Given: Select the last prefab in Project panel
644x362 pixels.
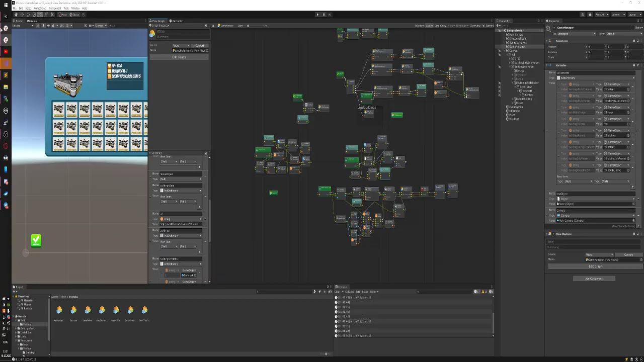Looking at the screenshot, I should 145,310.
